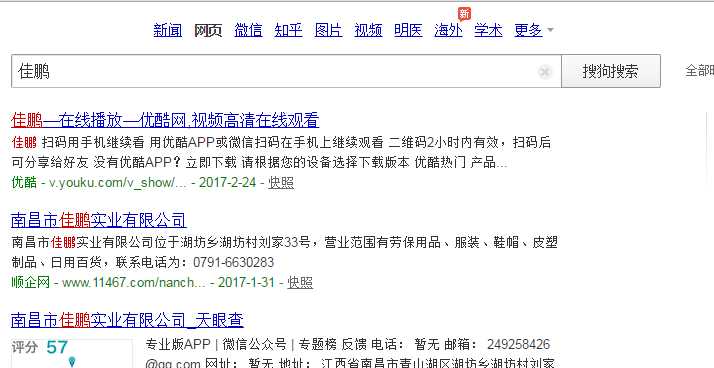
Task: Click the 评分 57 score box
Action: (x=71, y=353)
